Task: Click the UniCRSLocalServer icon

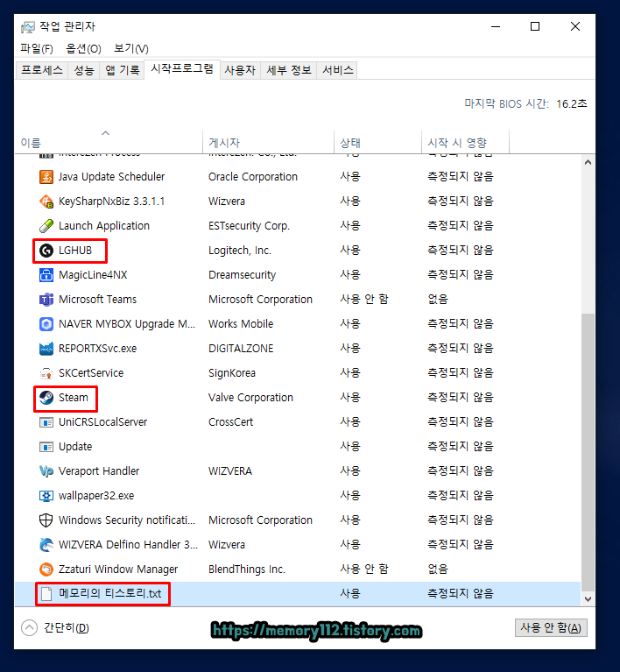Action: point(46,422)
